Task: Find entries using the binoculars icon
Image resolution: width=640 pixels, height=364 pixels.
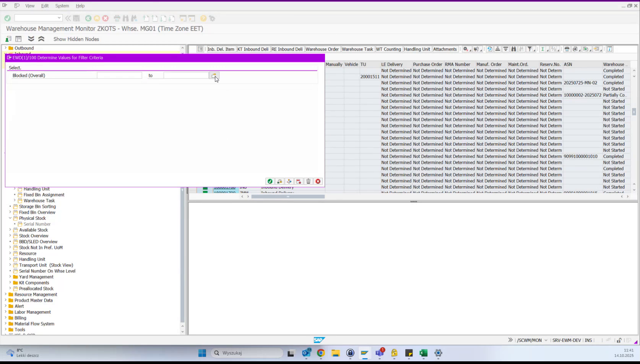Action: tap(514, 49)
